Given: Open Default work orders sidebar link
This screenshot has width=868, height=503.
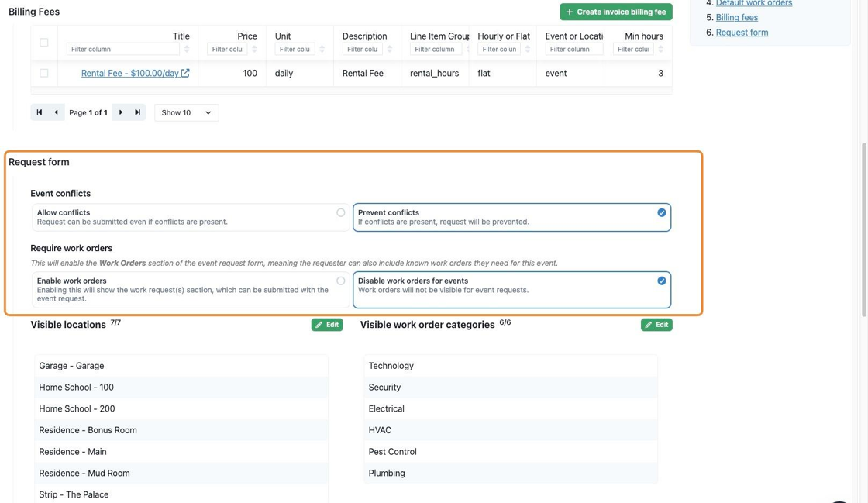Looking at the screenshot, I should (x=754, y=3).
